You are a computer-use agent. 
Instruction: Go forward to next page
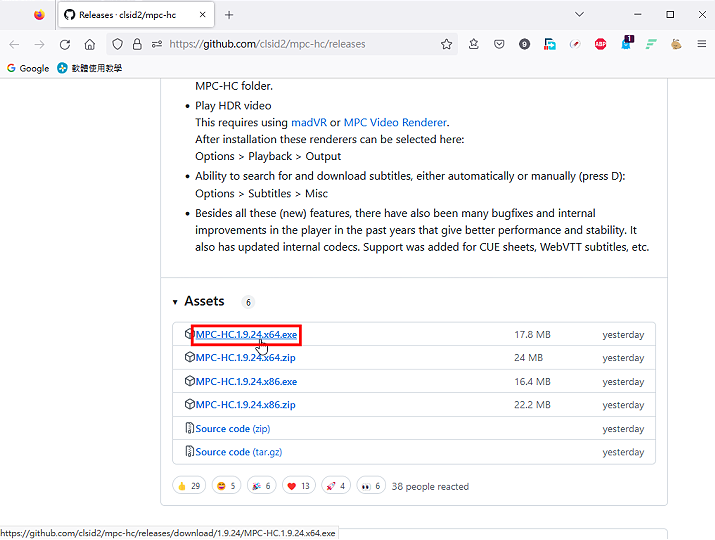pyautogui.click(x=40, y=44)
